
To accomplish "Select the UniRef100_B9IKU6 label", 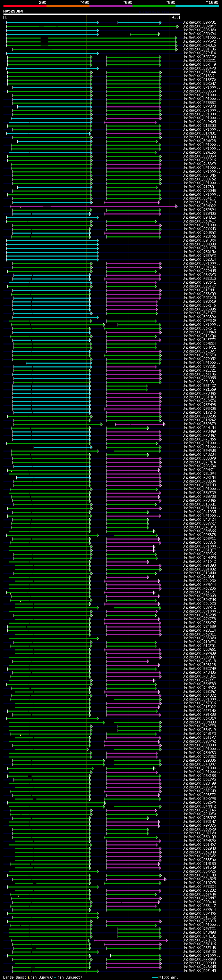I will point(199,49).
